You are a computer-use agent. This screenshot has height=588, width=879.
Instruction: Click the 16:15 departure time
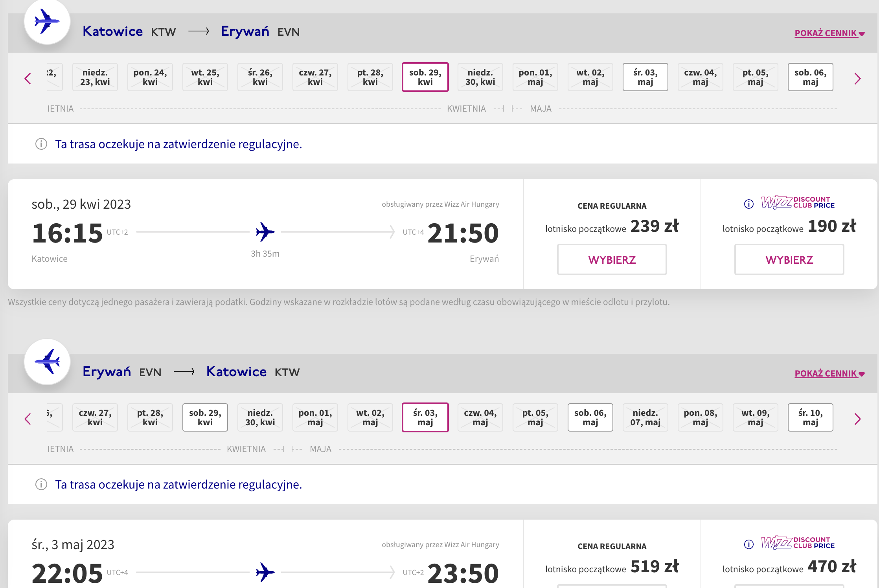coord(67,233)
